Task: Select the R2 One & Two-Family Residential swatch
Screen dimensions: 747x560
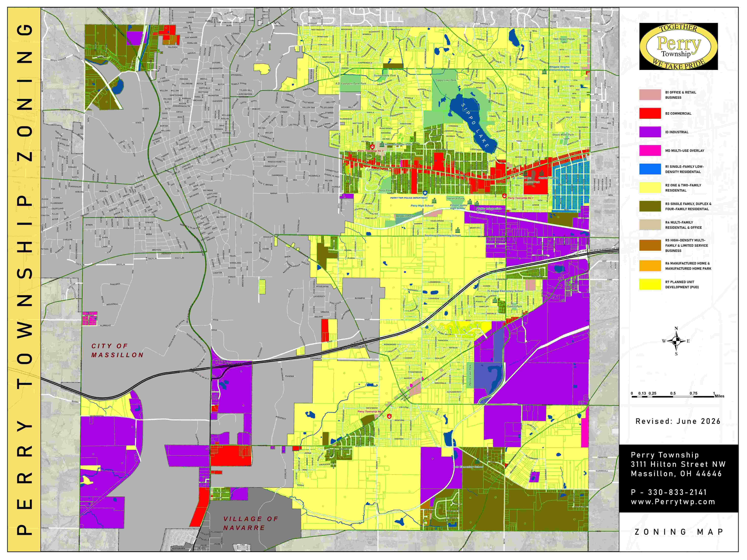Action: (x=650, y=188)
